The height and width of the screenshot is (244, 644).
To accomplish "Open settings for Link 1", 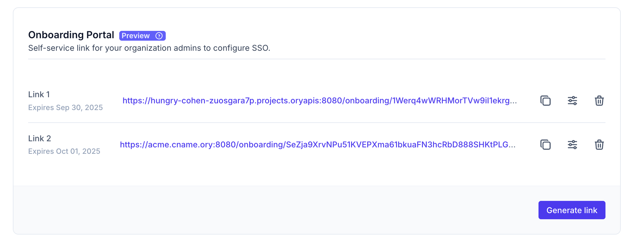I will [572, 101].
